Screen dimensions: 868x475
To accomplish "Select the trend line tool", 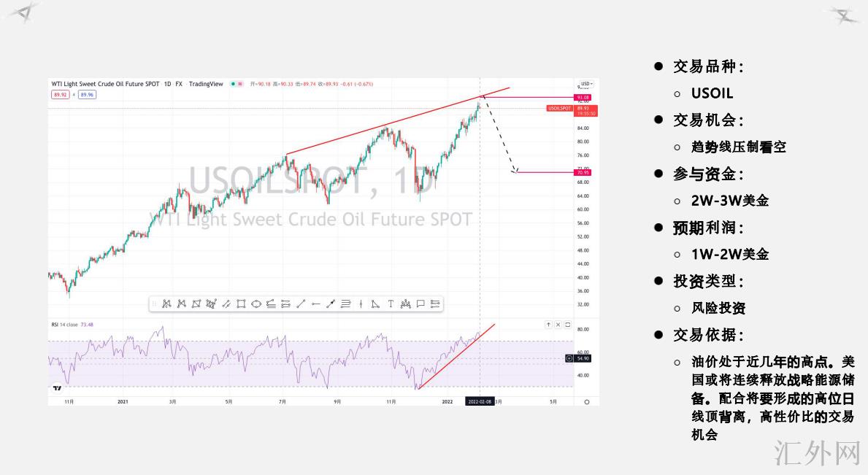I will click(x=301, y=304).
